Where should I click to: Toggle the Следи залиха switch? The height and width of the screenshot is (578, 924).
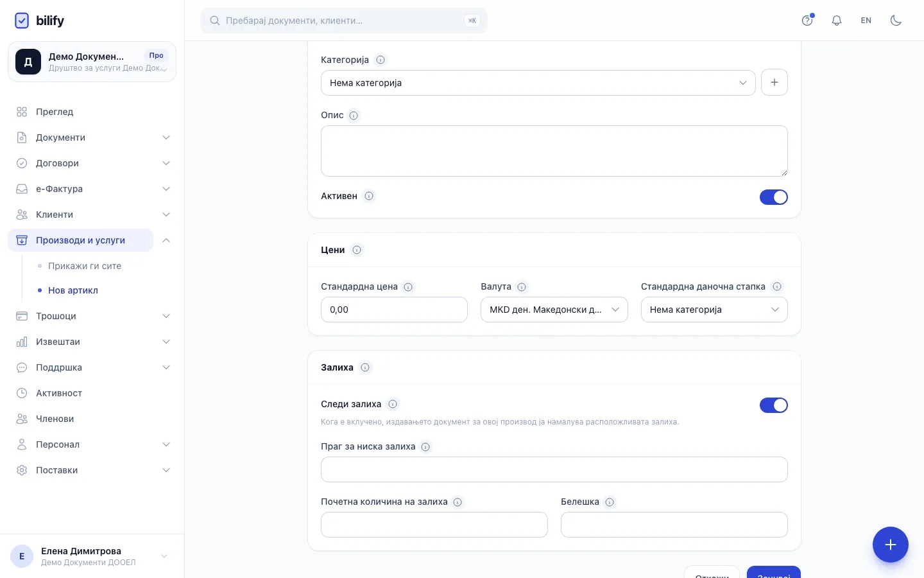tap(774, 405)
